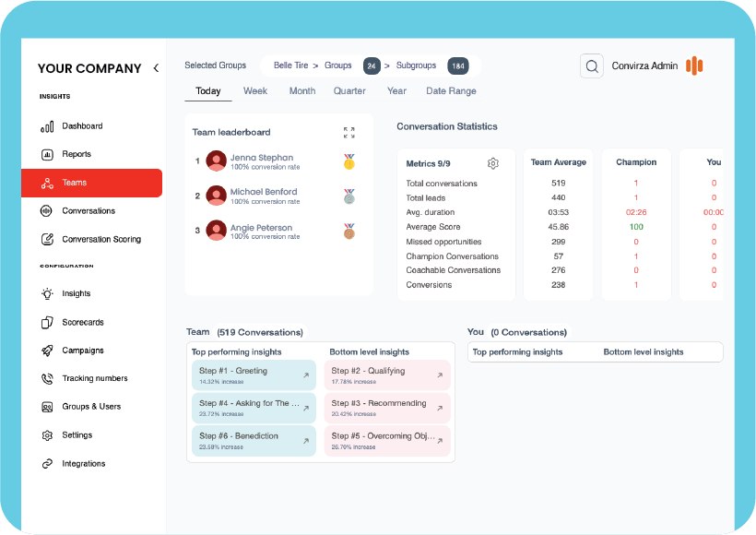
Task: Click the Integrations link icon
Action: coord(47,464)
